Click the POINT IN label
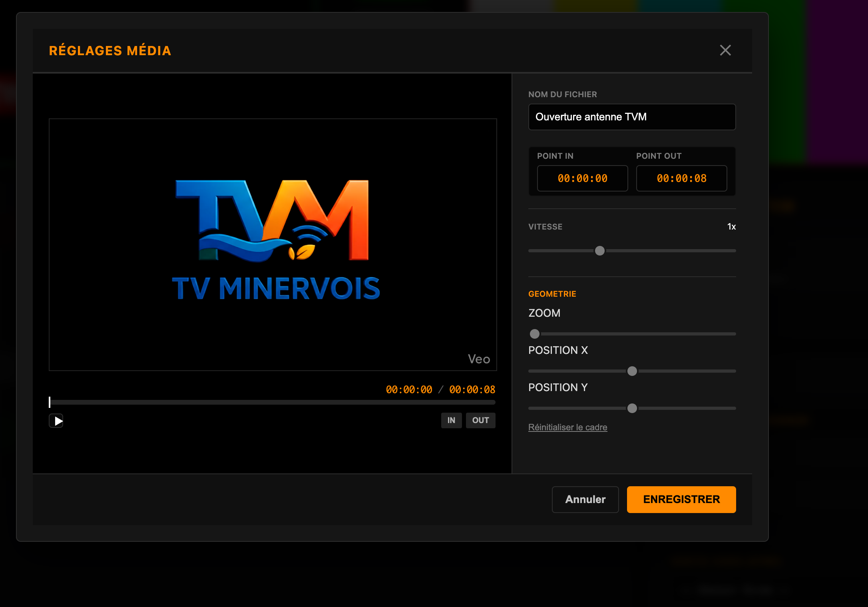The width and height of the screenshot is (868, 607). [x=555, y=156]
